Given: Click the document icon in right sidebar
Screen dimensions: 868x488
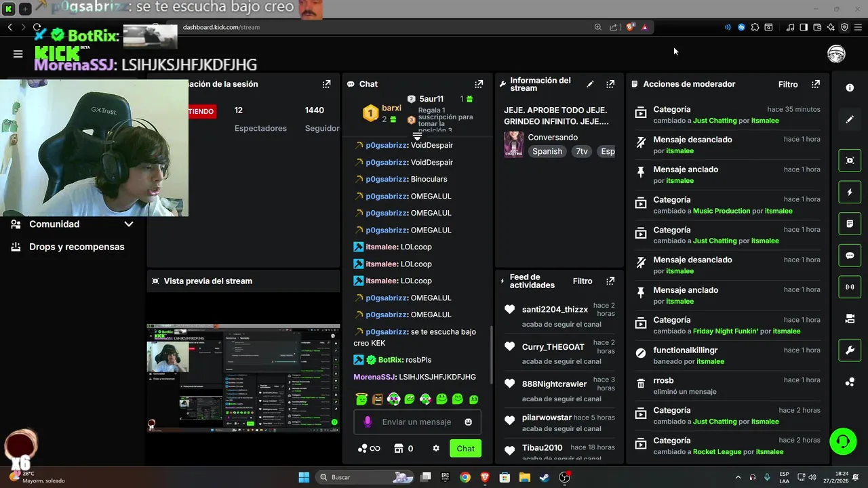Looking at the screenshot, I should [x=850, y=224].
